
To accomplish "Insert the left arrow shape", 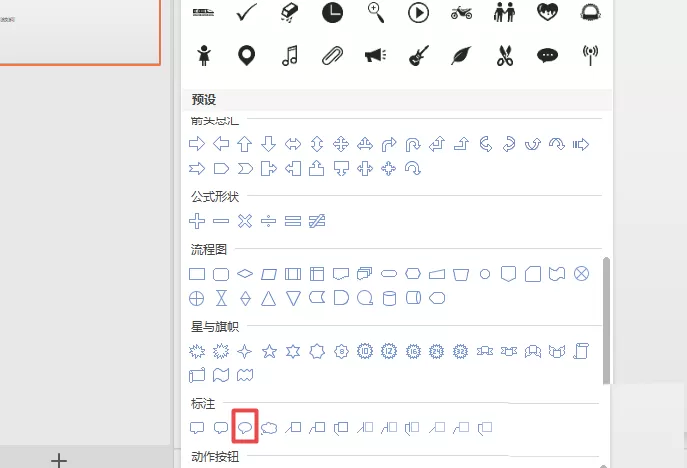I will coord(221,144).
